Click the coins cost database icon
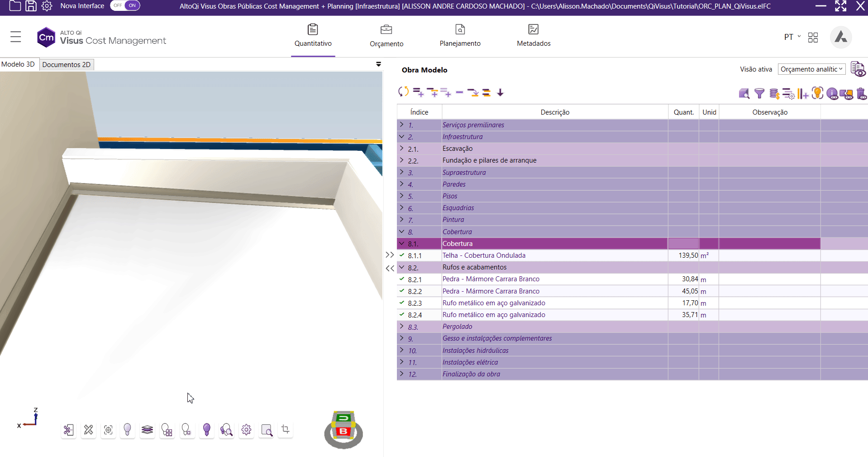868x457 pixels. (x=774, y=94)
